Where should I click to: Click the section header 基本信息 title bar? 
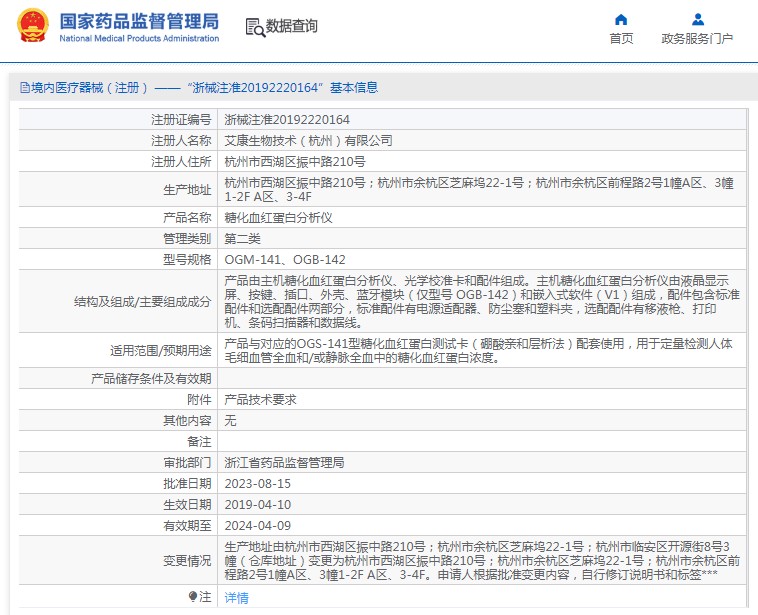[x=378, y=88]
